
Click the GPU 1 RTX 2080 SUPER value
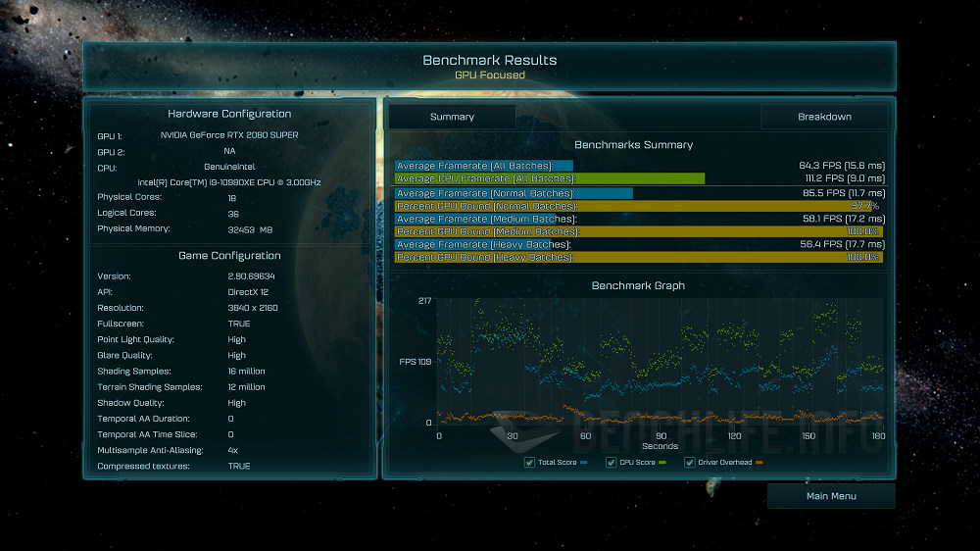pos(228,135)
